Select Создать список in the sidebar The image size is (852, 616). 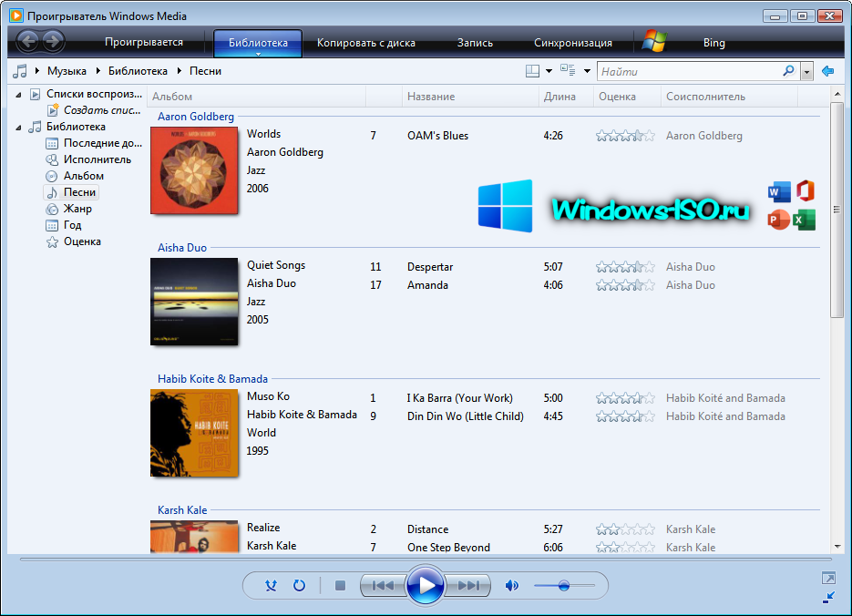coord(94,110)
